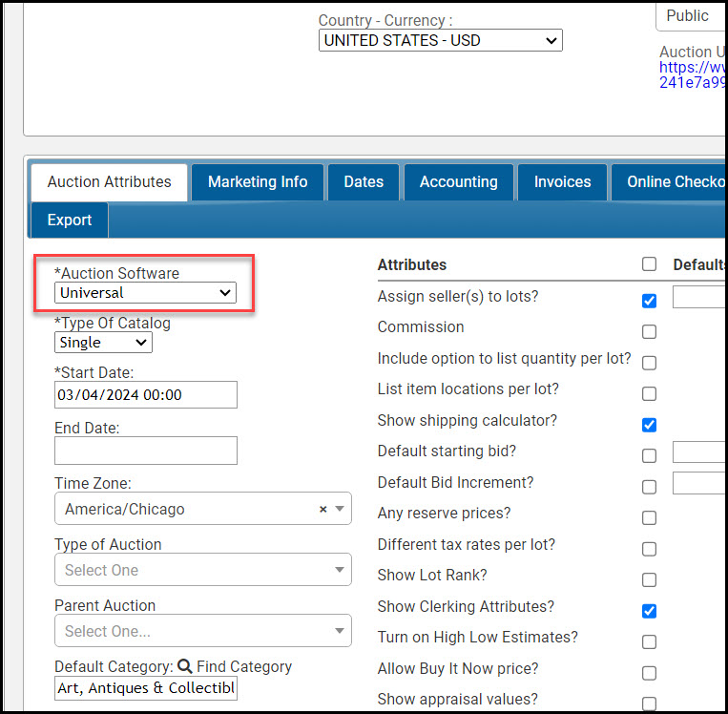728x714 pixels.
Task: Tick the Allow Buy It Now price box
Action: click(649, 673)
